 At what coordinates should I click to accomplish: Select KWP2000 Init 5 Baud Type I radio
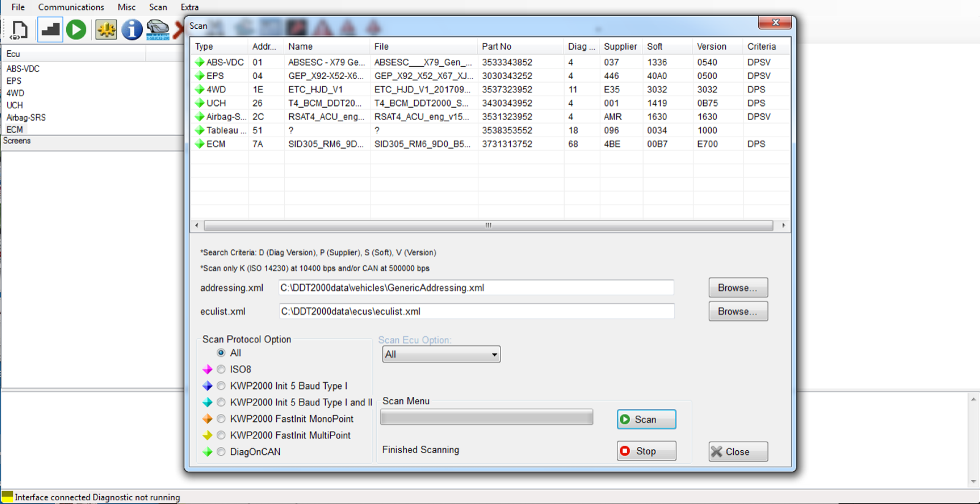pos(221,386)
